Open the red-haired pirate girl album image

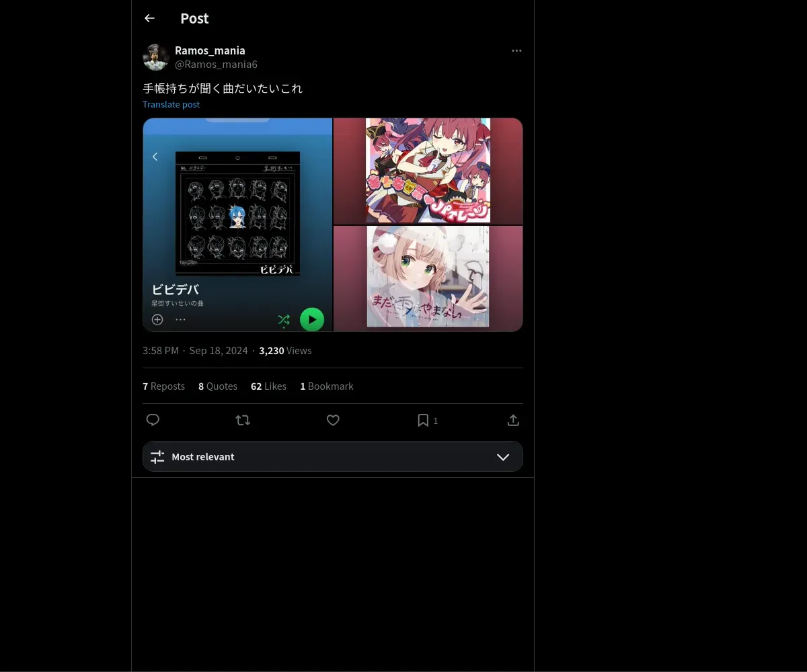428,171
